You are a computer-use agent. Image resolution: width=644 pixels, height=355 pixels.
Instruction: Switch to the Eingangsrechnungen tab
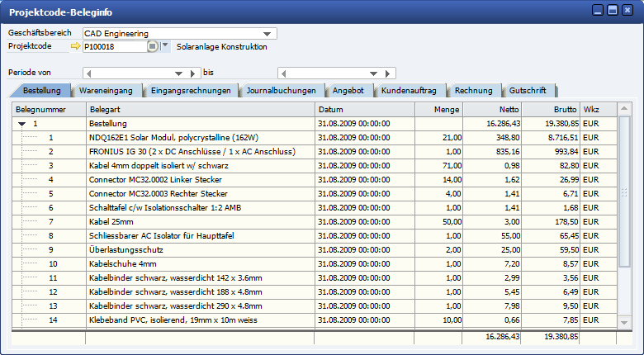[x=191, y=90]
